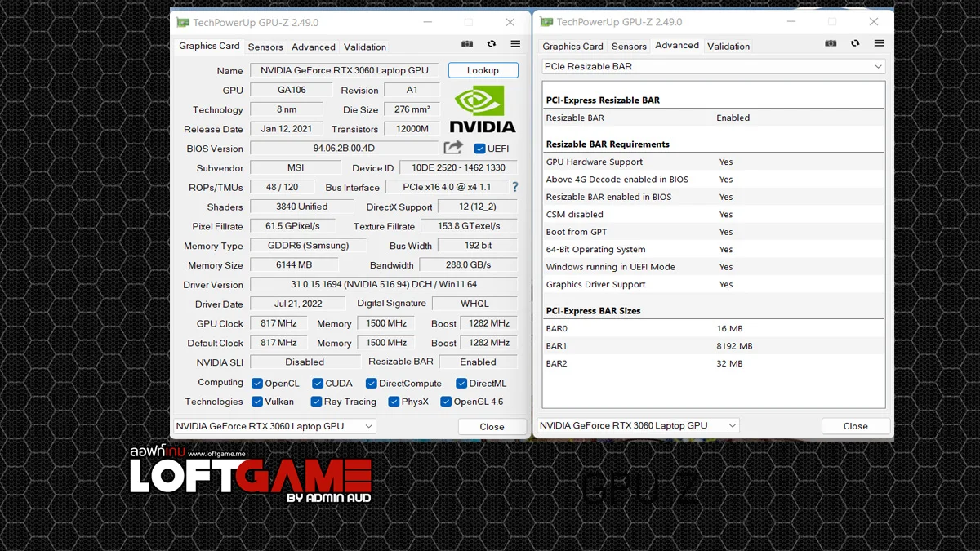Click the GPU name field
The width and height of the screenshot is (980, 551).
(x=345, y=70)
